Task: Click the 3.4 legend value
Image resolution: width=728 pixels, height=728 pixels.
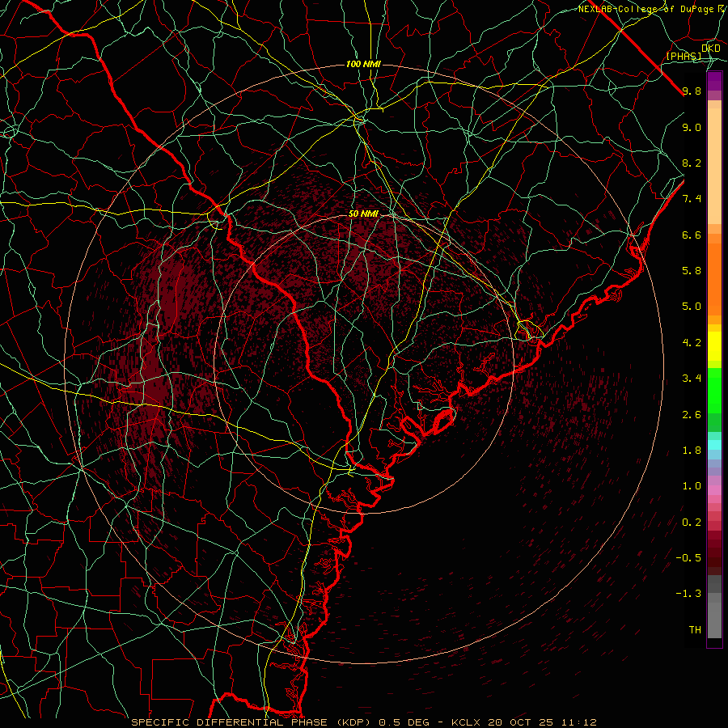Action: click(692, 379)
